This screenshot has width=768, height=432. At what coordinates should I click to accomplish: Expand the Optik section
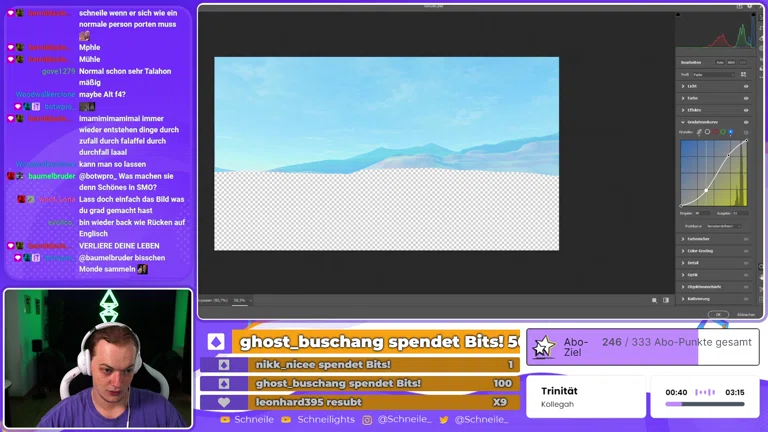click(x=683, y=275)
